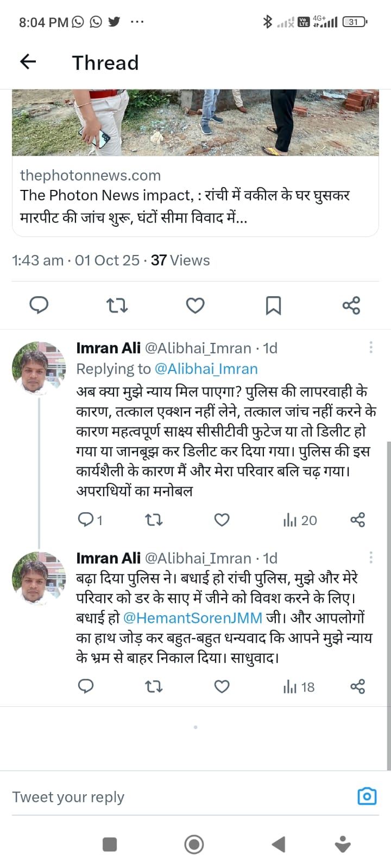This screenshot has height=868, width=391.
Task: Open more options on second Imran Ali reply
Action: click(x=371, y=558)
